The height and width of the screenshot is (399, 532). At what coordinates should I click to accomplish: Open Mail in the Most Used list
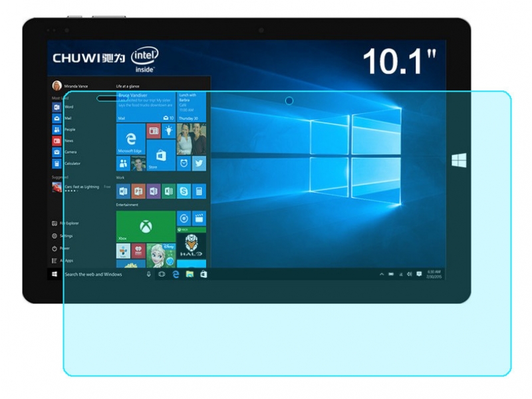coord(62,118)
